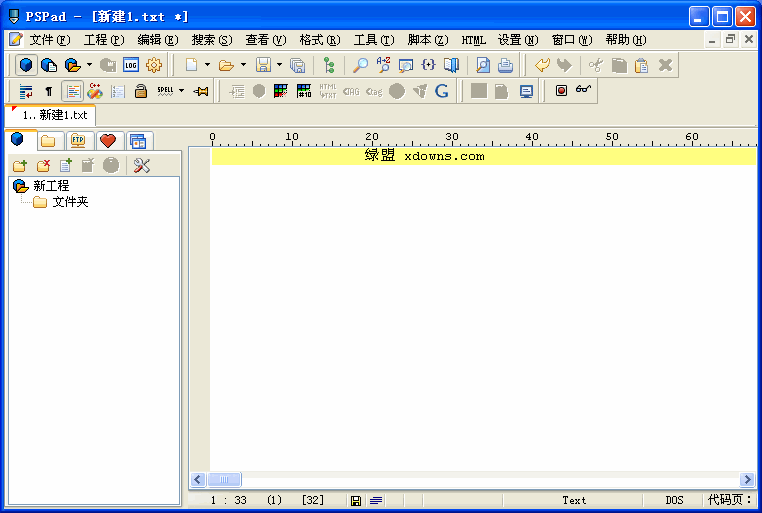Open the LOG window icon

click(131, 65)
